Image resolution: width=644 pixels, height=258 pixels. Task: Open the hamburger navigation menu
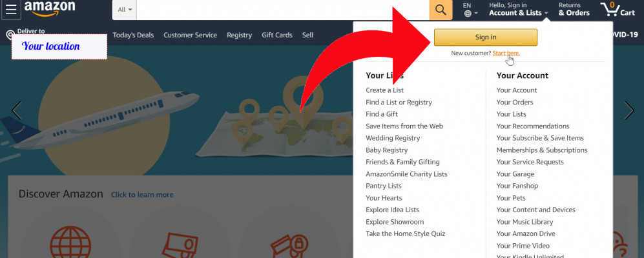[x=11, y=10]
